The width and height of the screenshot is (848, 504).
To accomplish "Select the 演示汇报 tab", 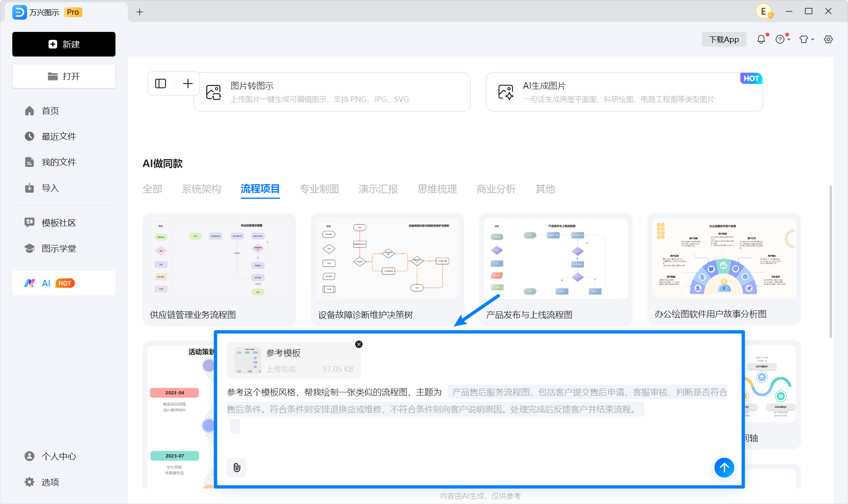I will point(378,189).
